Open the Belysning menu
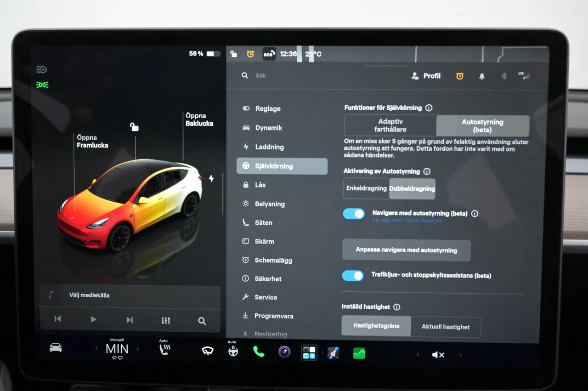588x391 pixels. [281, 204]
